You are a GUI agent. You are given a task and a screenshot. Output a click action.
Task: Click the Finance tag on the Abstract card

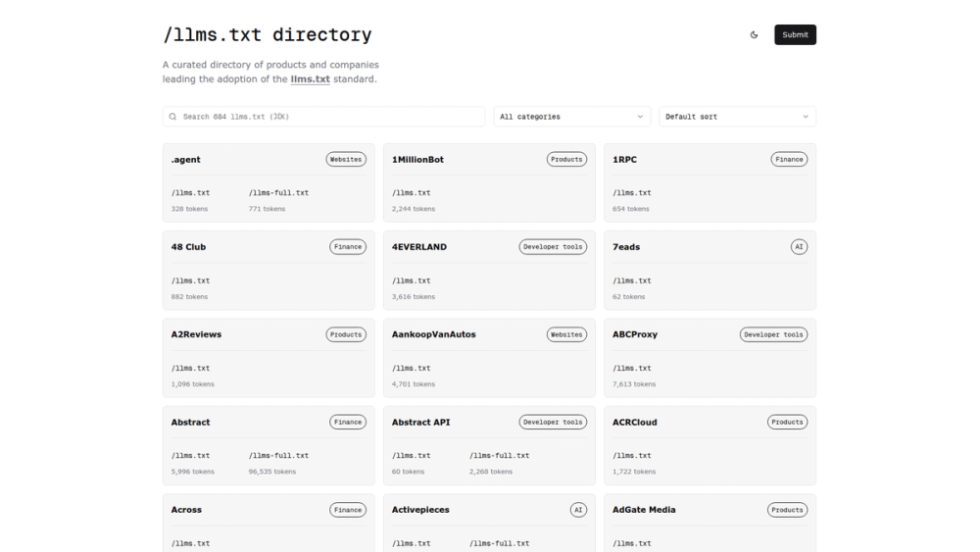pyautogui.click(x=348, y=422)
